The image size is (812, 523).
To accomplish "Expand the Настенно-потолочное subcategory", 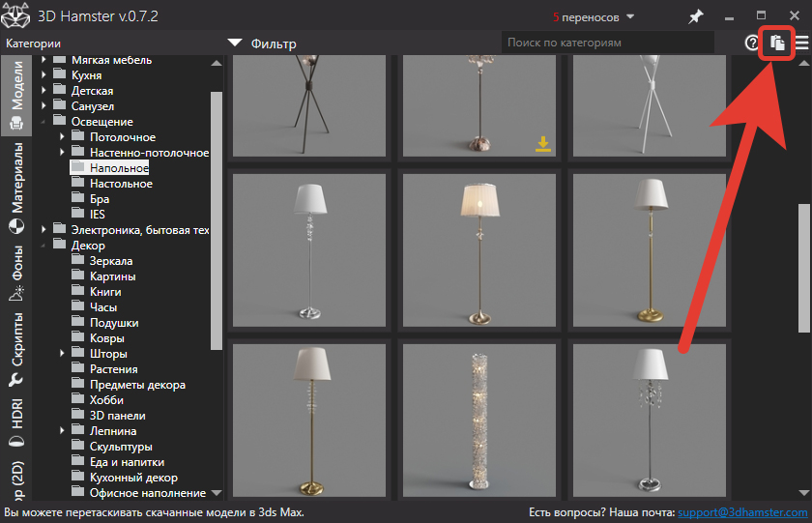I will tap(62, 152).
